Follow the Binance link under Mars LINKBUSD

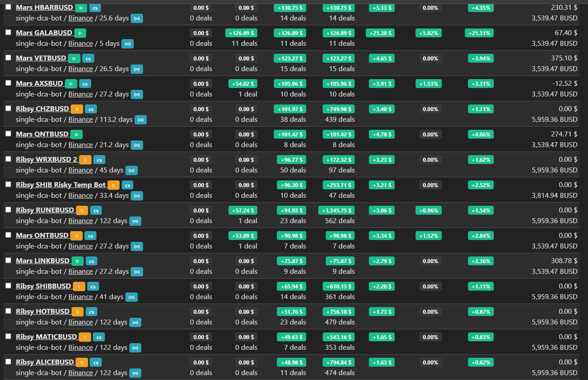click(x=80, y=272)
